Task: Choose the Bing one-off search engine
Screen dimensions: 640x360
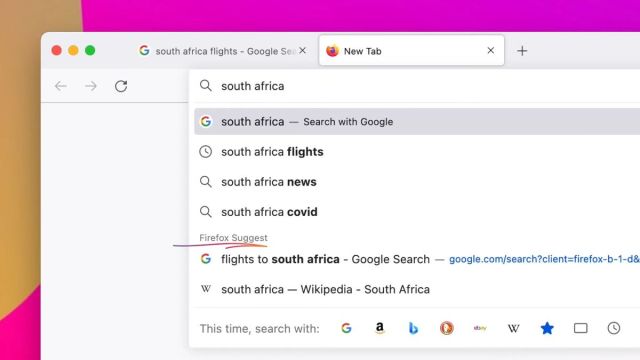Action: click(413, 328)
